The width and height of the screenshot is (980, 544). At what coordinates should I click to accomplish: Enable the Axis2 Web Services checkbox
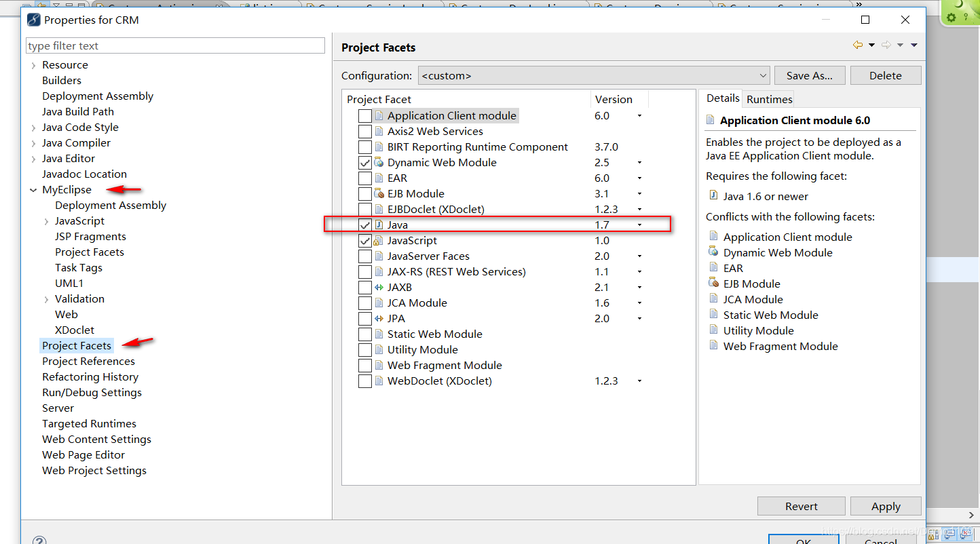point(365,132)
